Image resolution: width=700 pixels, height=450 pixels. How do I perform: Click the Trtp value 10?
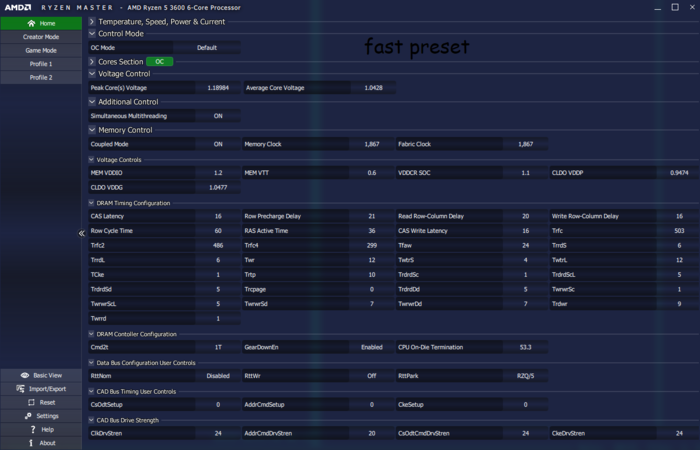[x=371, y=275]
